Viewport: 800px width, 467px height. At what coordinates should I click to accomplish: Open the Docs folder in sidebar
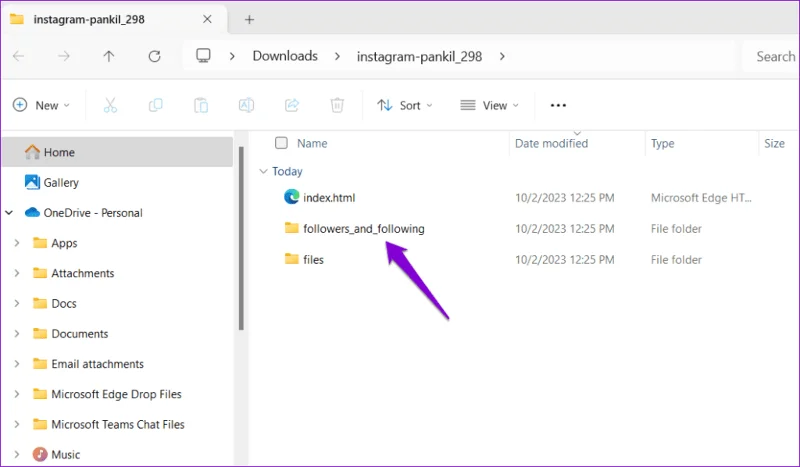(x=64, y=303)
